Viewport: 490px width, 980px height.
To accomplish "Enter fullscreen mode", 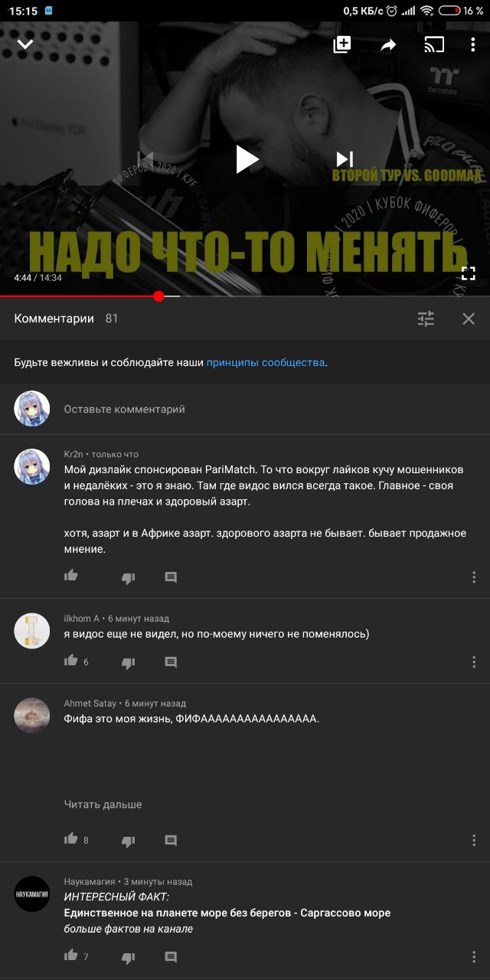I will [468, 273].
